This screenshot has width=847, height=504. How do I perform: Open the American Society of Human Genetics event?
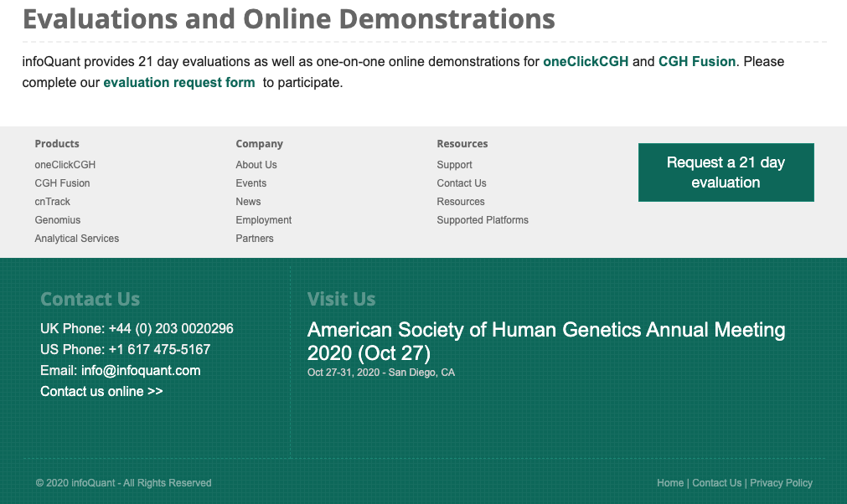[545, 340]
